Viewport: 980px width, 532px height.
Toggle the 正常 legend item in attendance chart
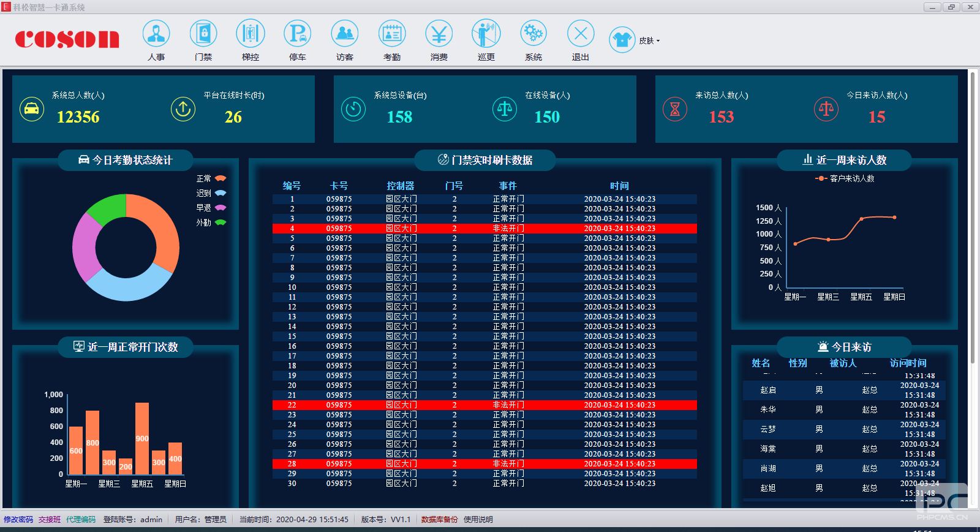point(211,178)
